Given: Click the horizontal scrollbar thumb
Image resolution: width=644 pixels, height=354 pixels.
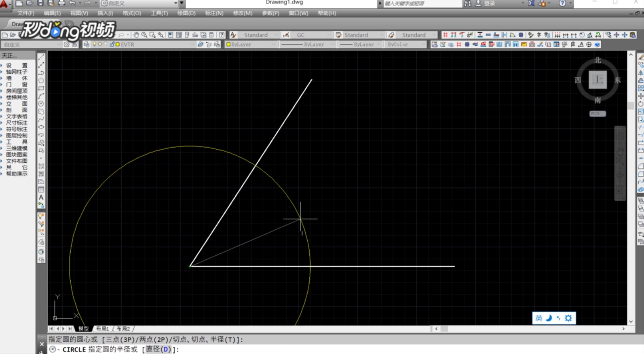Looking at the screenshot, I should point(444,329).
